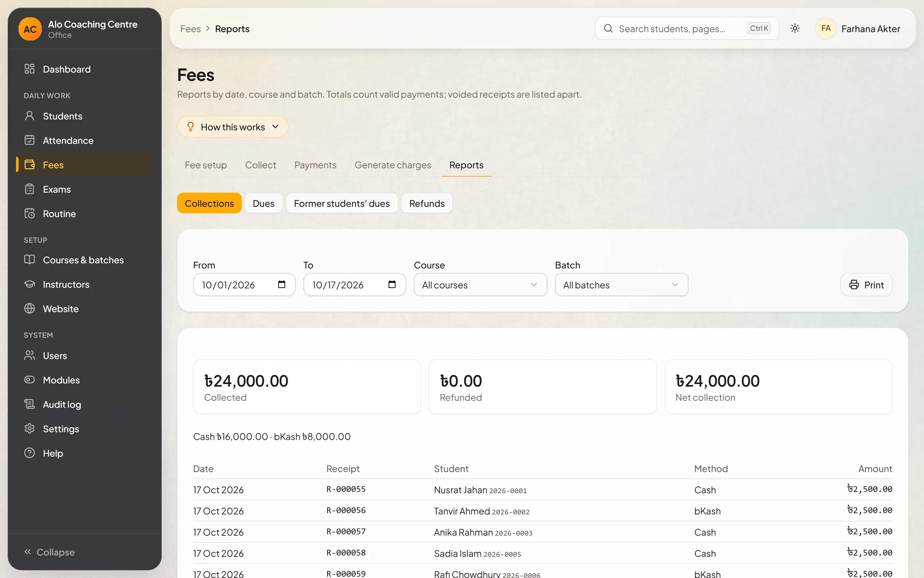
Task: Open the Website setup page
Action: 84,309
